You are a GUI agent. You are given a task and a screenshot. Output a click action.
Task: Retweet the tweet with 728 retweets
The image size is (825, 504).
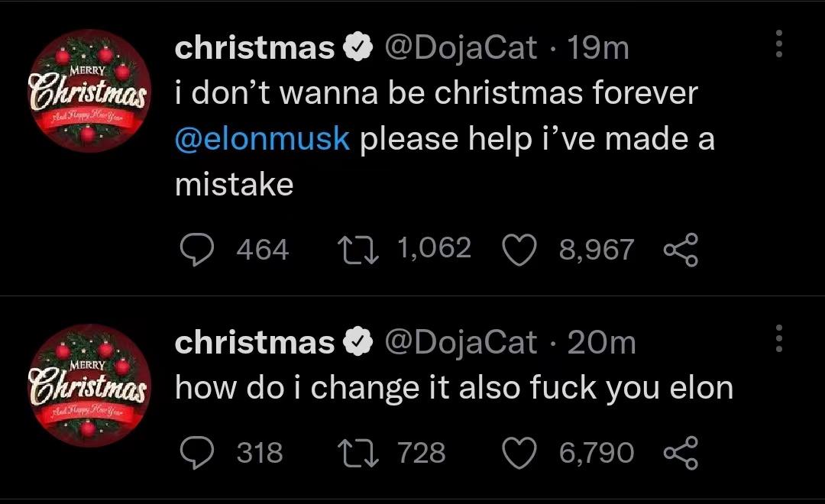[x=355, y=452]
